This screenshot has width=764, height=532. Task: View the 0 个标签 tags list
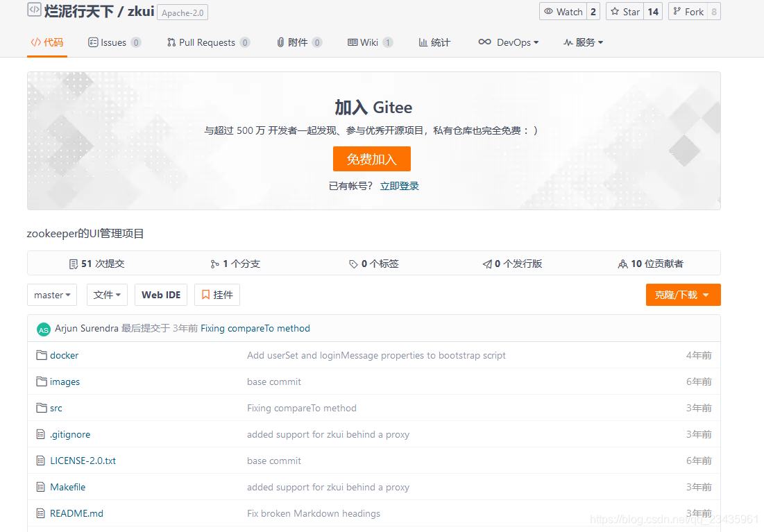[x=374, y=264]
